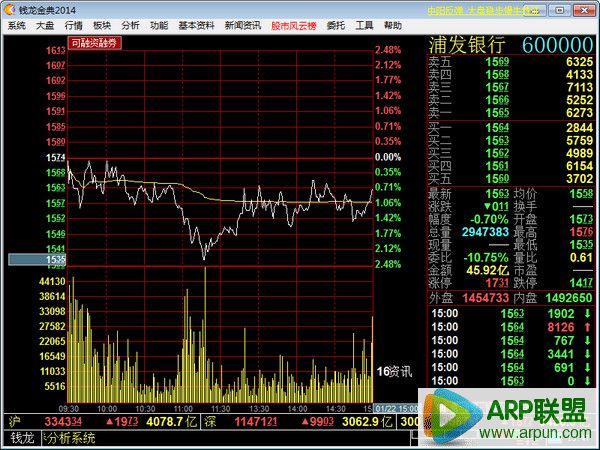This screenshot has width=600, height=450.
Task: Click the 沪 turnover 4078.7亿
Action: click(x=171, y=422)
